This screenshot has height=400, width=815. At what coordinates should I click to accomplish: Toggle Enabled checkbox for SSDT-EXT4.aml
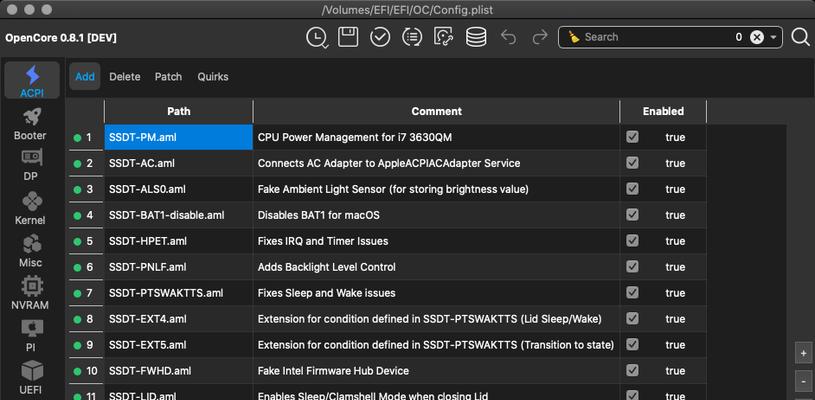(x=632, y=318)
